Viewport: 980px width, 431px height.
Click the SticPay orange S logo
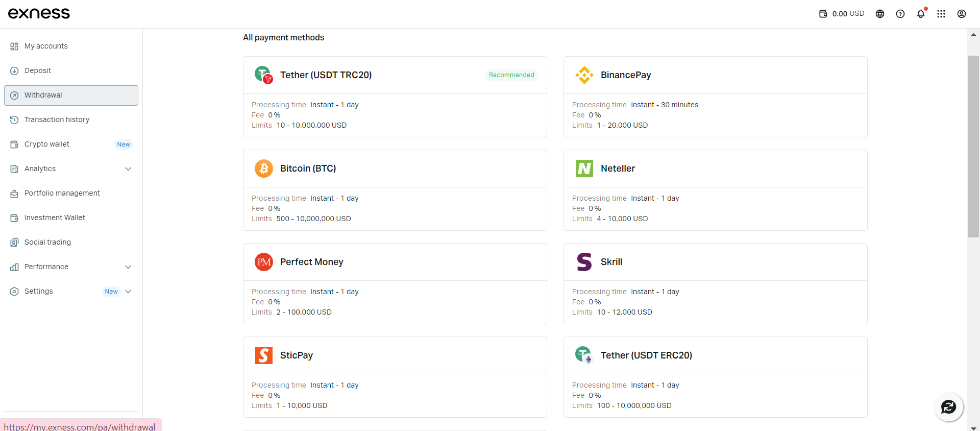pos(264,355)
